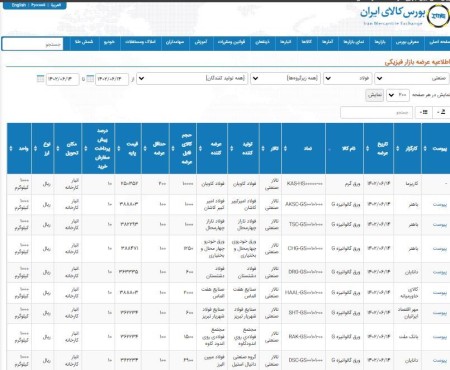
Task: Open the شمش طلا menu
Action: (84, 42)
